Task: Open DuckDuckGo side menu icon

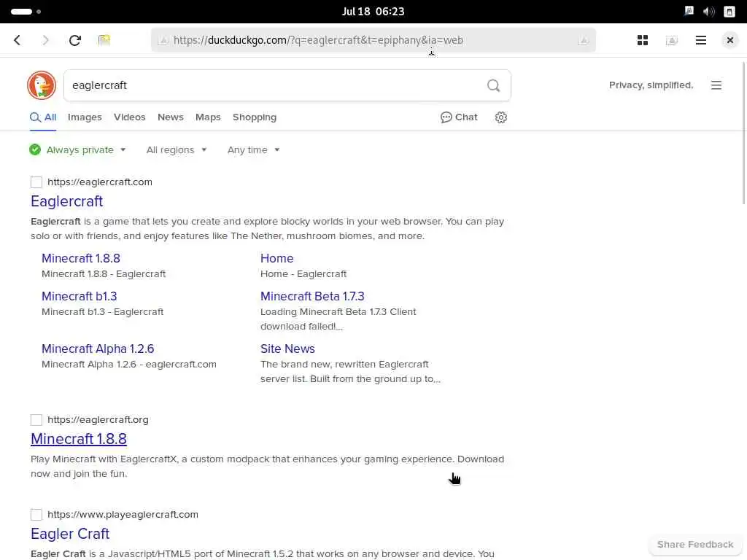Action: coord(716,85)
